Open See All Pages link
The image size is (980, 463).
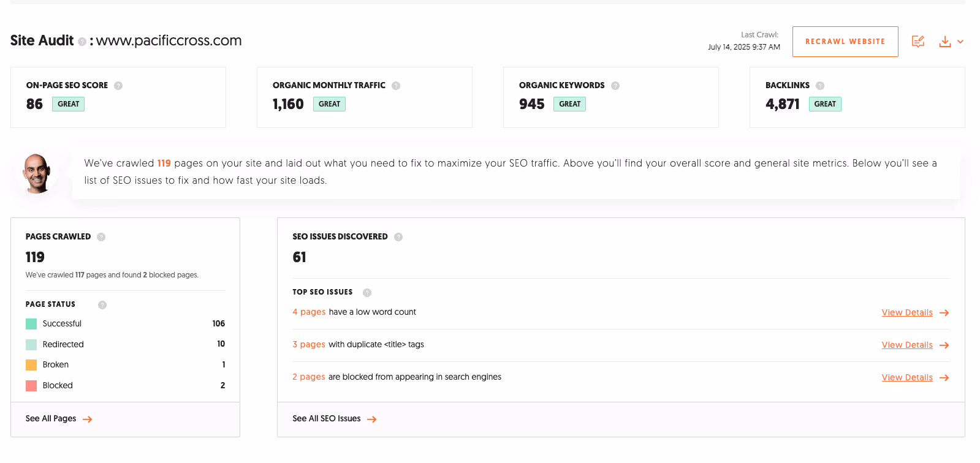[51, 418]
